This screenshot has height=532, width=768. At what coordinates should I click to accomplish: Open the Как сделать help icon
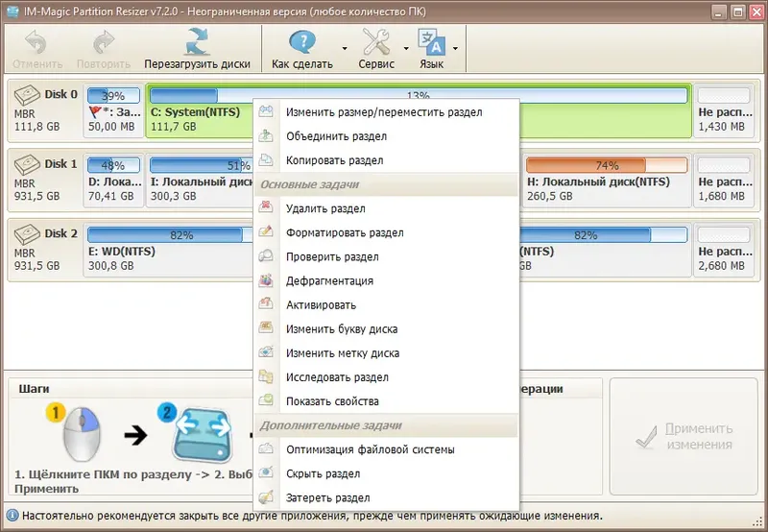tap(302, 41)
